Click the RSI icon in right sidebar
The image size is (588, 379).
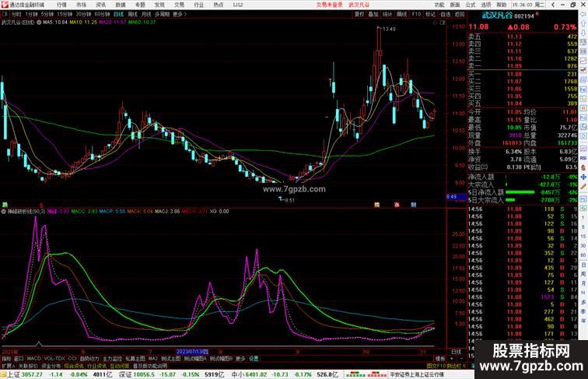pyautogui.click(x=583, y=158)
